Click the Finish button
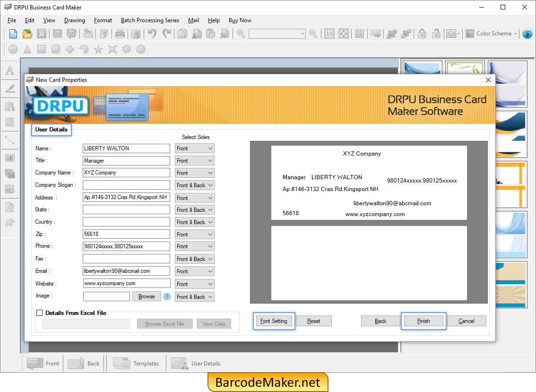 (x=424, y=321)
